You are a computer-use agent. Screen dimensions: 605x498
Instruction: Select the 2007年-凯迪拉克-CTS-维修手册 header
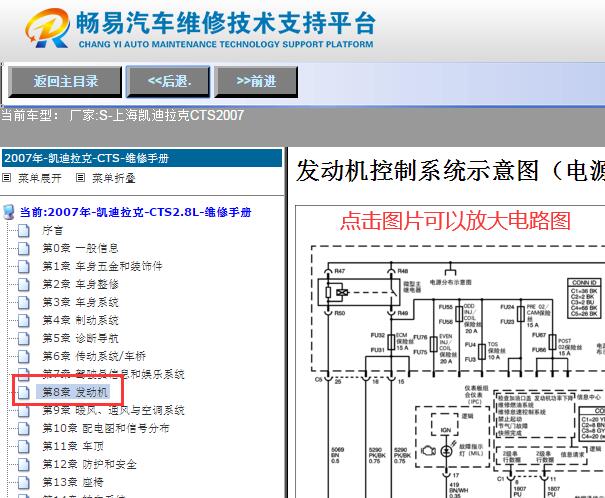coord(142,158)
